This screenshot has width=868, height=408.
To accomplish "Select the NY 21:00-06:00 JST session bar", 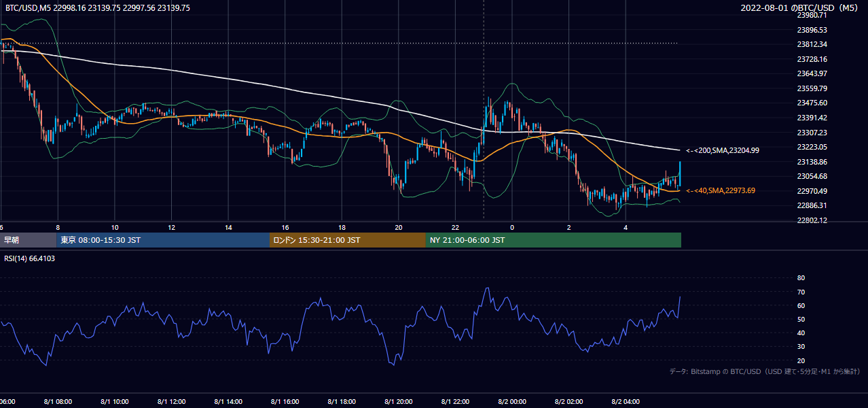I will coord(554,240).
